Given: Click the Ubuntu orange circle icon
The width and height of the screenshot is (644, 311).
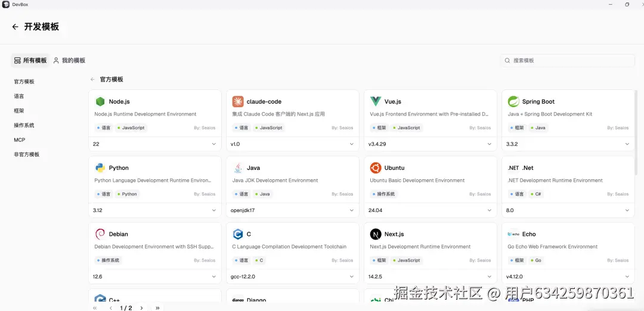Looking at the screenshot, I should coord(376,168).
